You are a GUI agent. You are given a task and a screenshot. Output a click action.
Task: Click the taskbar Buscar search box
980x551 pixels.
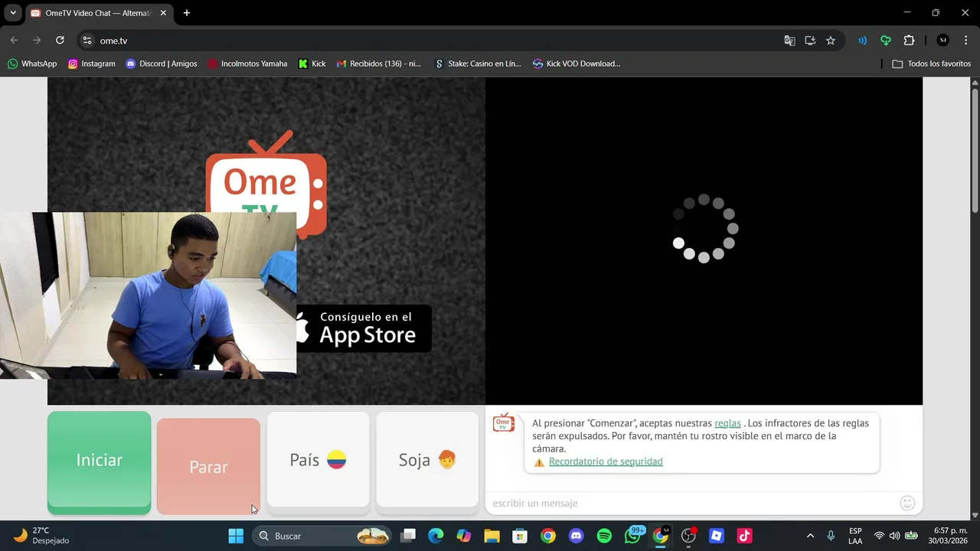322,536
